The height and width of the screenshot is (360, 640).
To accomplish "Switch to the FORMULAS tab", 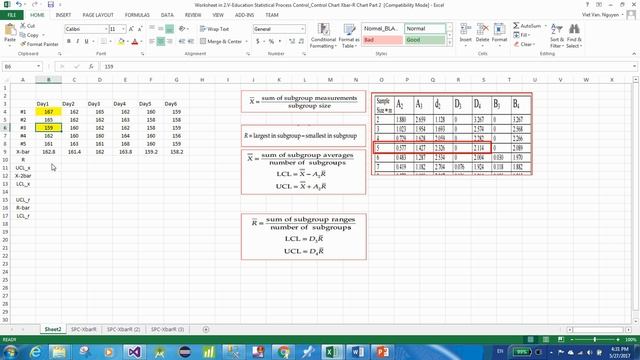I will (137, 15).
